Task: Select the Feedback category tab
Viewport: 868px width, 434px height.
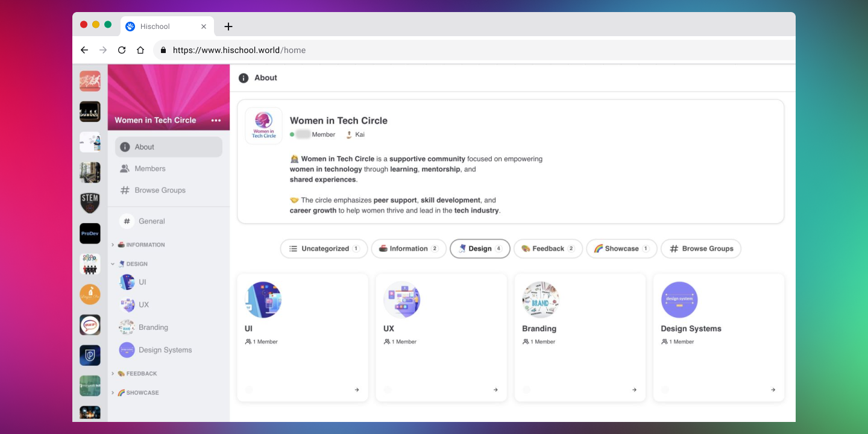Action: click(x=548, y=248)
